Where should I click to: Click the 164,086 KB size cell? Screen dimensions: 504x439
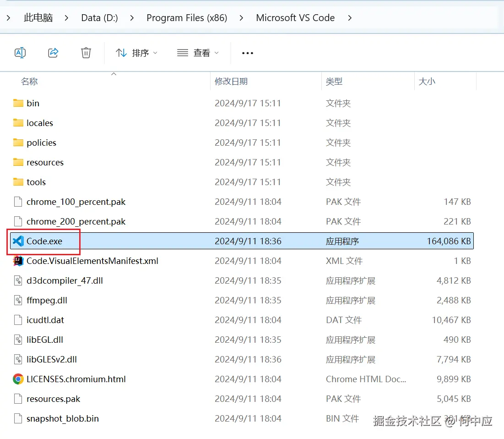(x=449, y=241)
